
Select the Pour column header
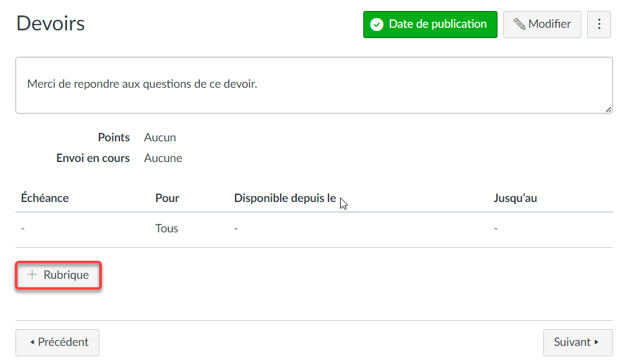[x=167, y=198]
